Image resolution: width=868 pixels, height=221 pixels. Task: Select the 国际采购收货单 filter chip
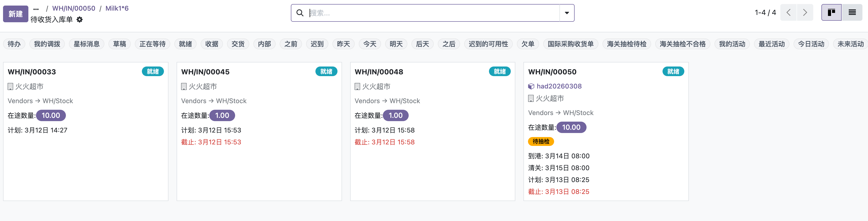[x=571, y=44]
